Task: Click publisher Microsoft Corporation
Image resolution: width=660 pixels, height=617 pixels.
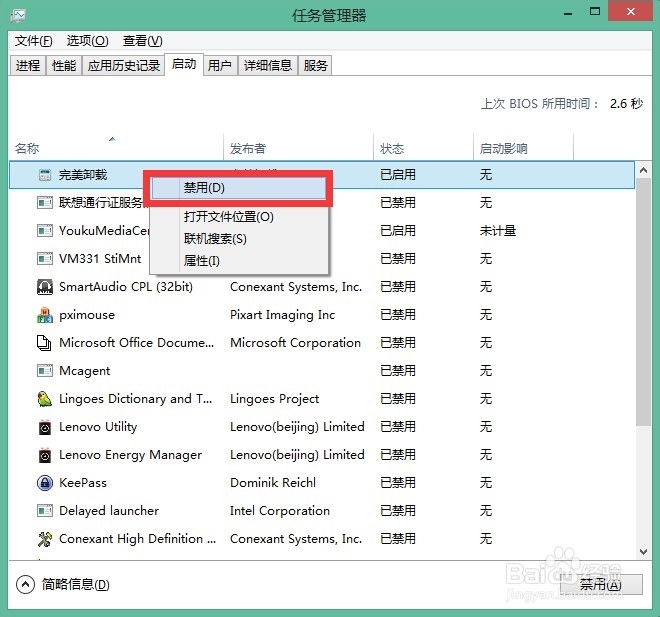Action: [x=295, y=343]
